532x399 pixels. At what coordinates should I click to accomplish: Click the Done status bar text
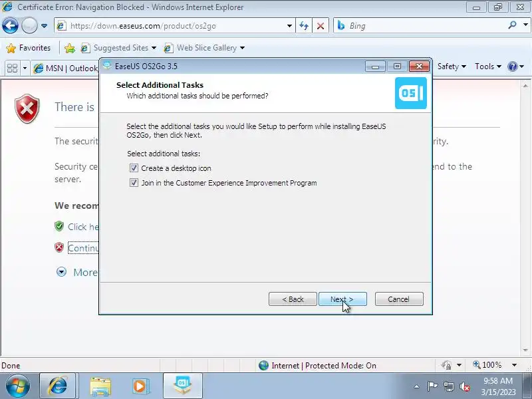pos(11,365)
